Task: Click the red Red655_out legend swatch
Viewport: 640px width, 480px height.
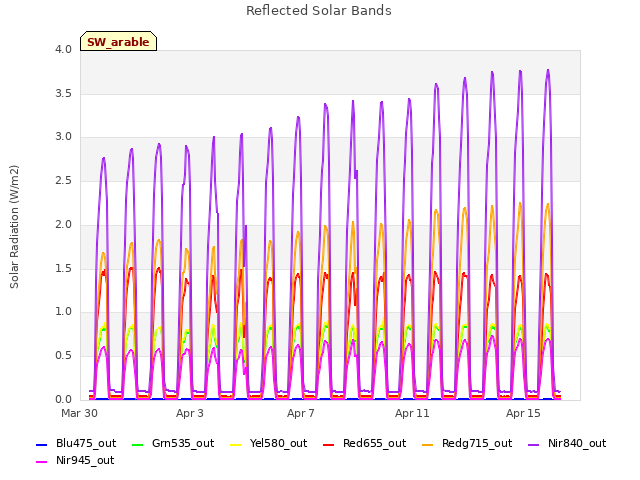Action: [x=329, y=444]
